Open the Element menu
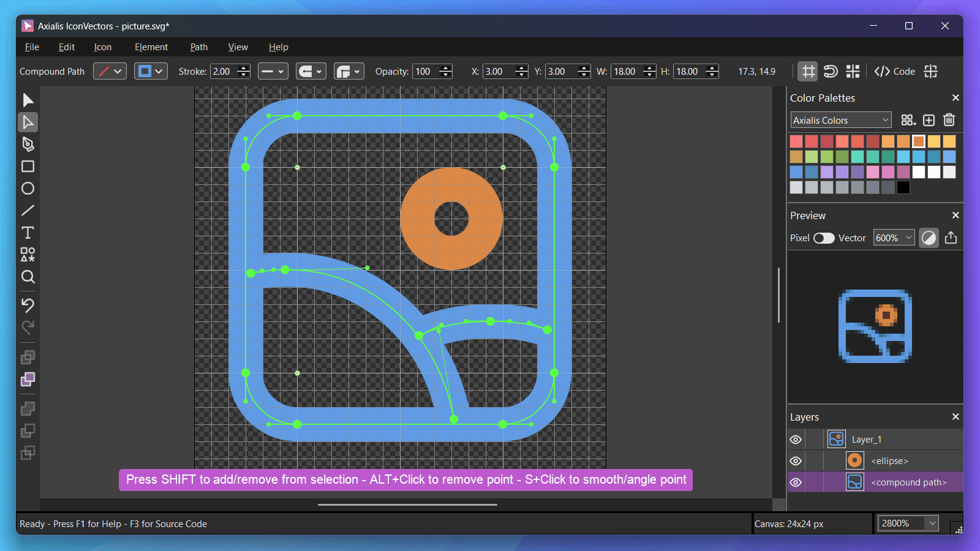 point(151,47)
